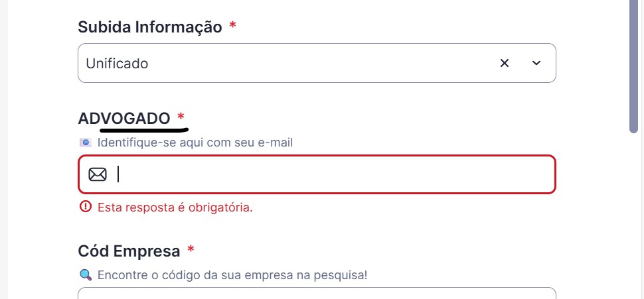Focus the ADVOGADO e-mail input field
This screenshot has width=644, height=299.
coord(317,175)
